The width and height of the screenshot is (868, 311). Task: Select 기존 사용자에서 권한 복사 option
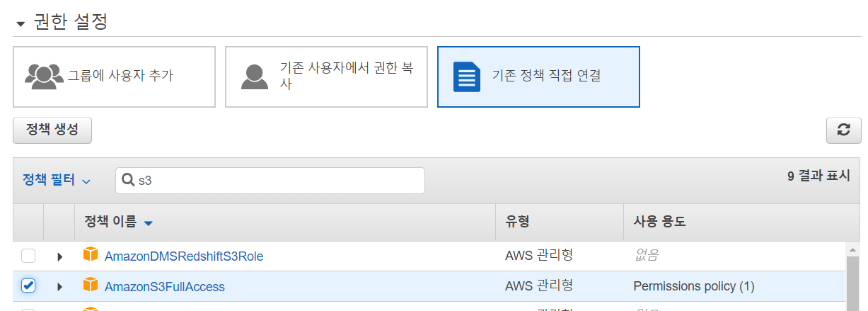click(326, 77)
